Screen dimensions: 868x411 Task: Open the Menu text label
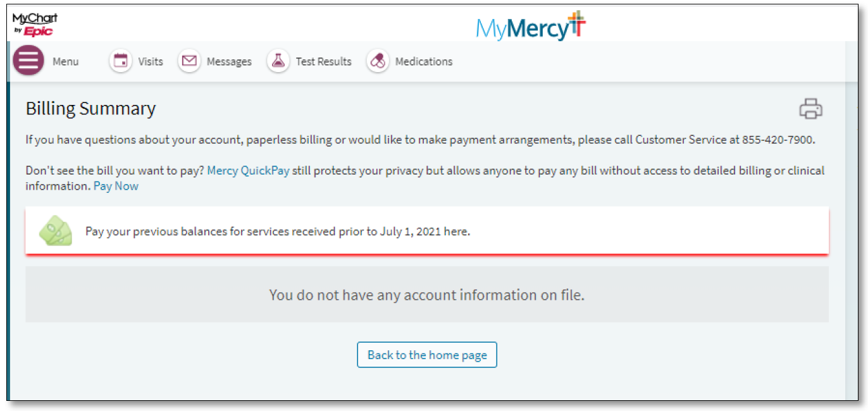coord(66,61)
